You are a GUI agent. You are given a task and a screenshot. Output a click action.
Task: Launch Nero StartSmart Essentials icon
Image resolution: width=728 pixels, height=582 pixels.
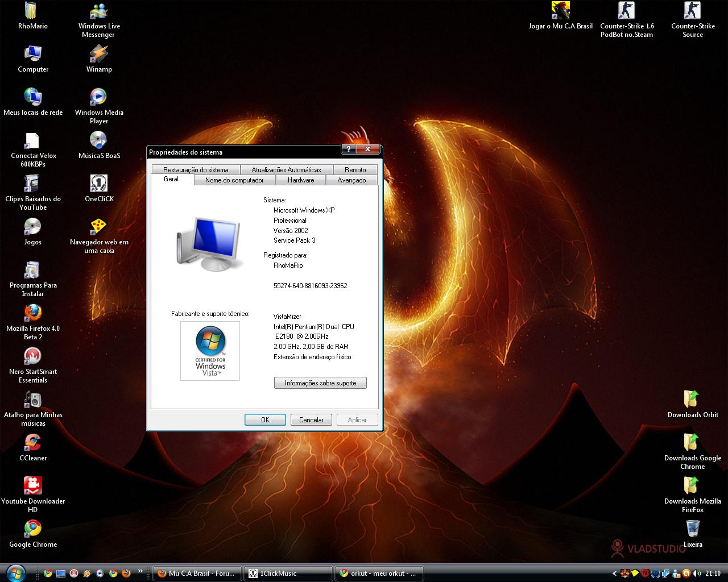(x=33, y=357)
